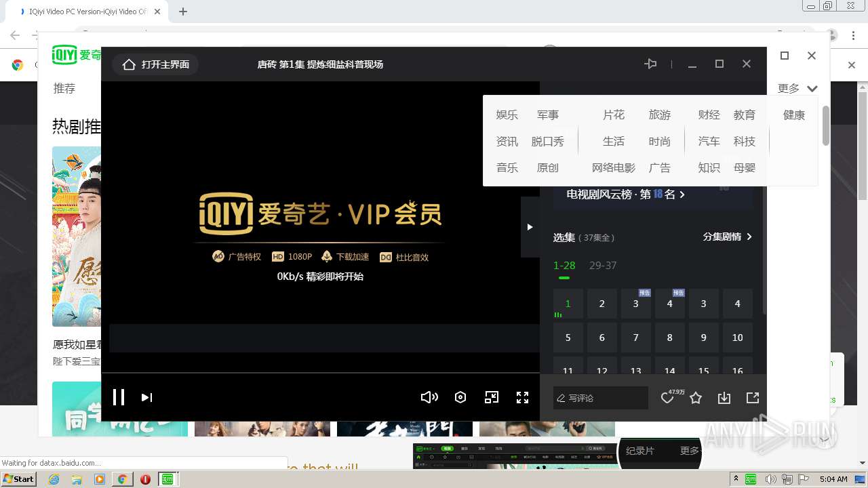The height and width of the screenshot is (488, 868).
Task: Choose 教育 category from the dropdown
Action: coord(745,115)
